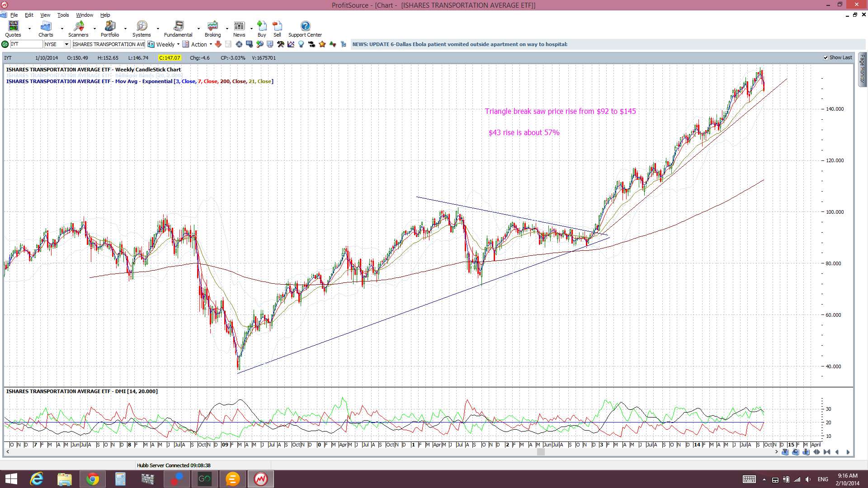Click the horizontal chart scrollbar thumb
This screenshot has height=488, width=868.
(x=541, y=452)
